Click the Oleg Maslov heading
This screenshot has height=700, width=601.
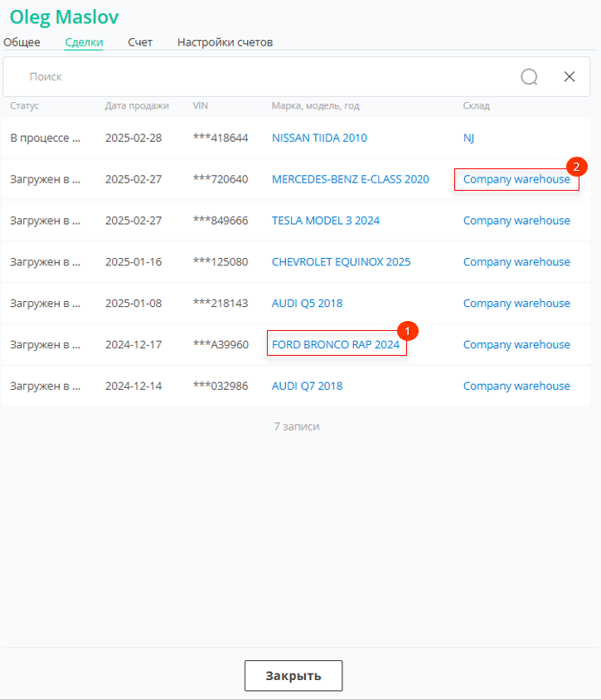pos(65,17)
